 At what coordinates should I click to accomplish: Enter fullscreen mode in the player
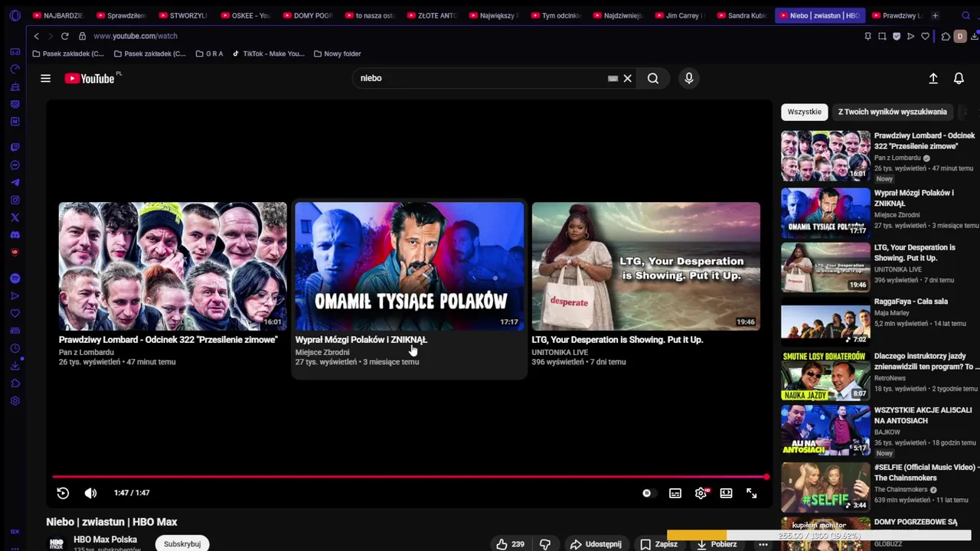point(752,494)
